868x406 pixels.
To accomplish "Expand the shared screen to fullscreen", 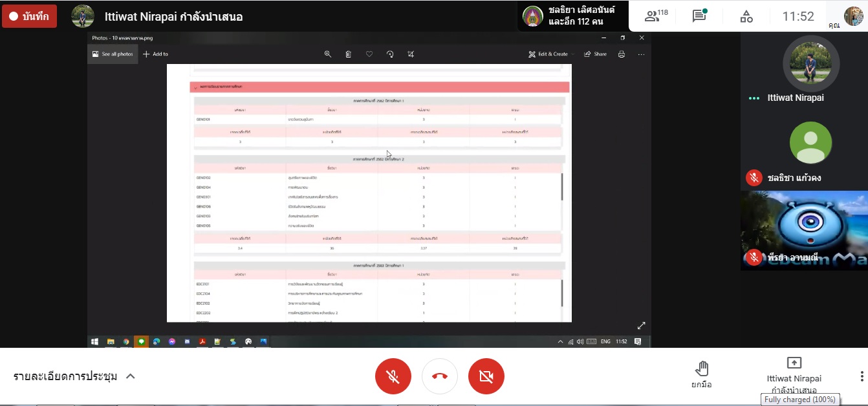I will pos(641,326).
